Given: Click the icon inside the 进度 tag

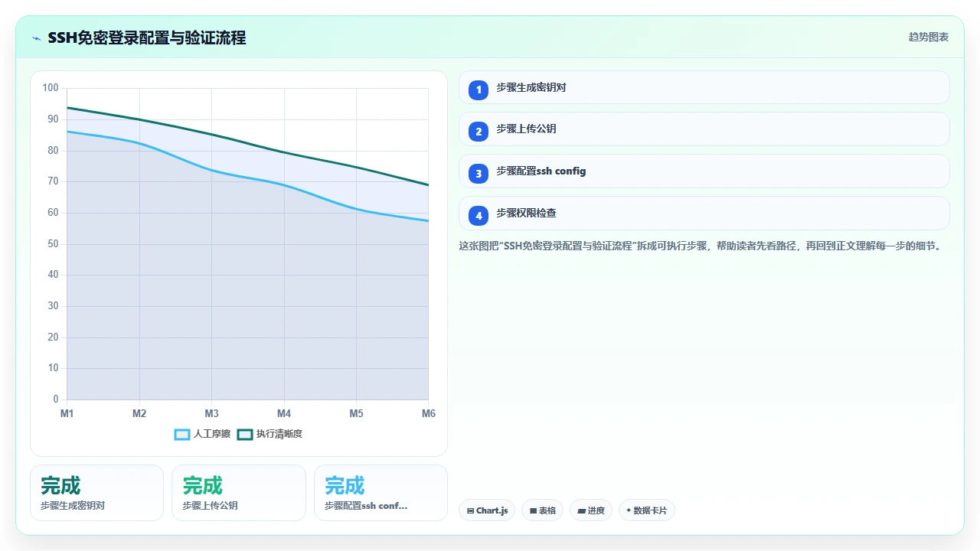Looking at the screenshot, I should 581,510.
